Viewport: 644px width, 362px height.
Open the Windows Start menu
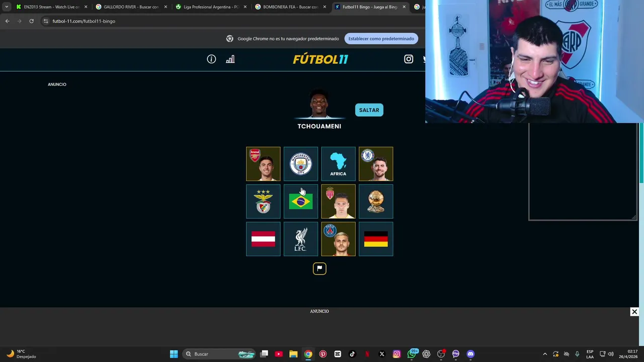point(174,354)
